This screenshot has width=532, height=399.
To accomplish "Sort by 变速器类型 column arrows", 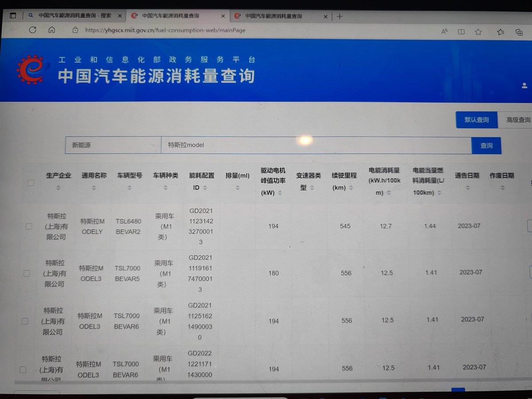I will [312, 188].
